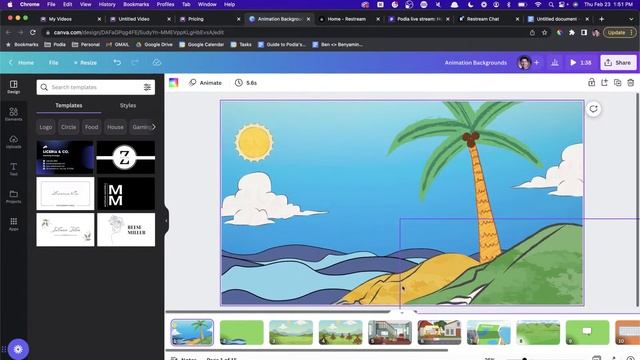Select the page 2 green thumbnail
The height and width of the screenshot is (360, 640).
point(242,332)
